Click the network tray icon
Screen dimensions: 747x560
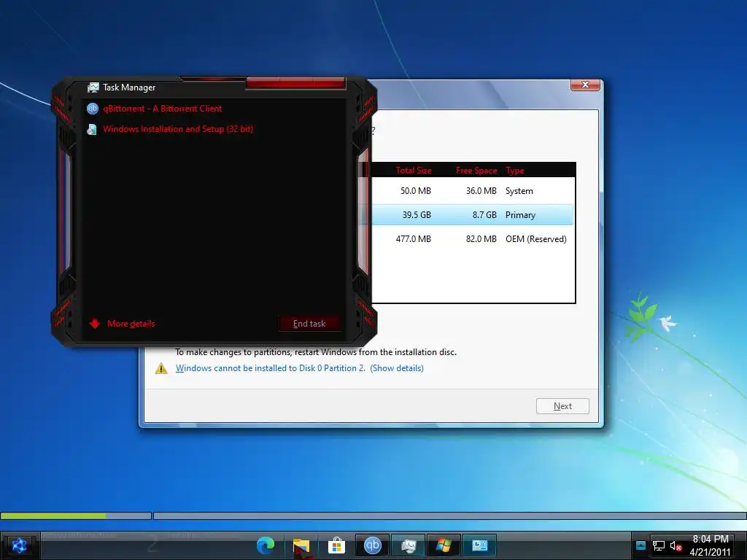659,545
